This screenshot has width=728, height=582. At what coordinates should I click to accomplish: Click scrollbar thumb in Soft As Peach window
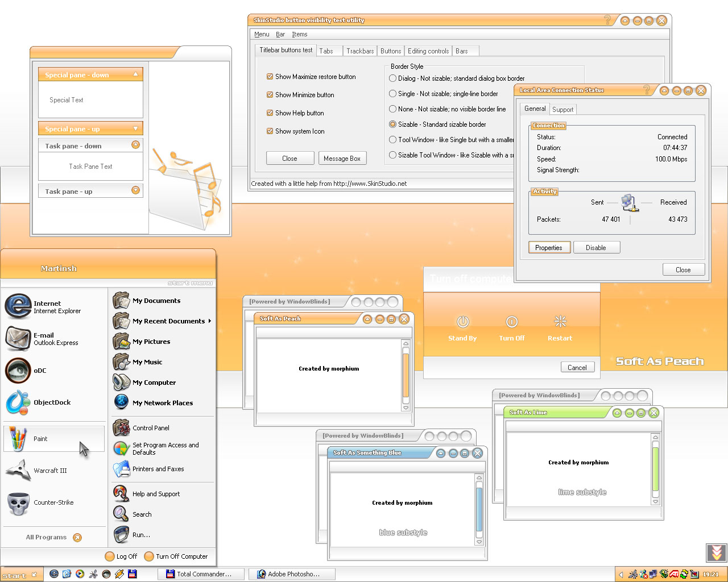point(406,376)
